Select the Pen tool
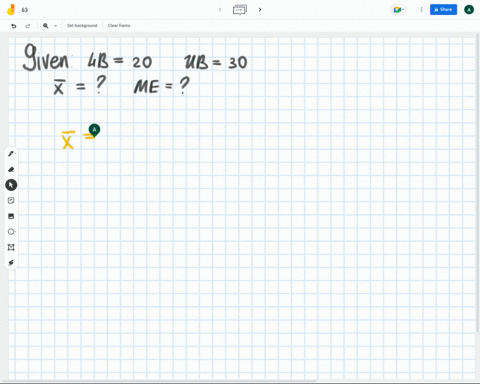The width and height of the screenshot is (480, 384). (x=11, y=154)
